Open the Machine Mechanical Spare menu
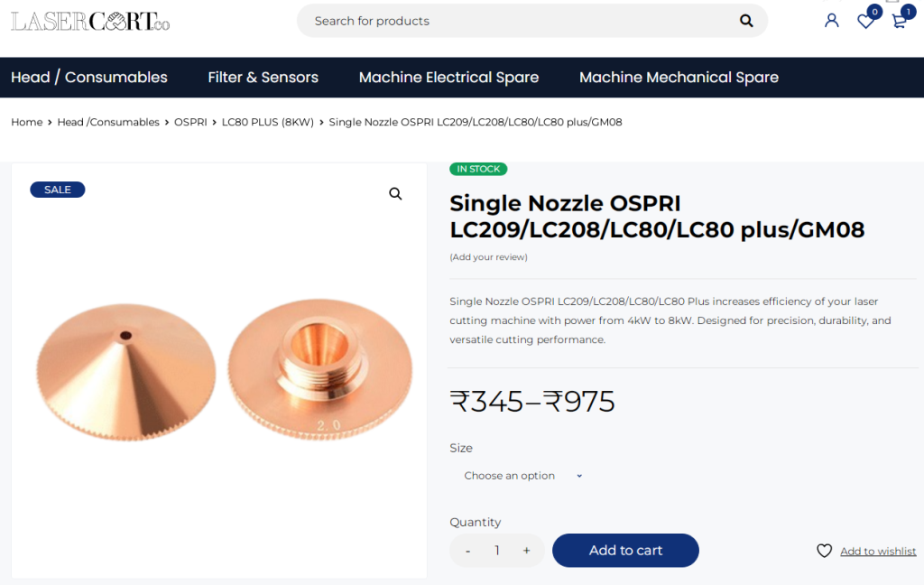 coord(679,78)
